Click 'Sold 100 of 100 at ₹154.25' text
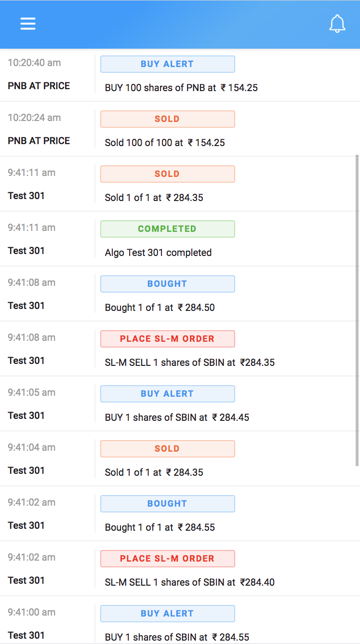 pyautogui.click(x=165, y=143)
